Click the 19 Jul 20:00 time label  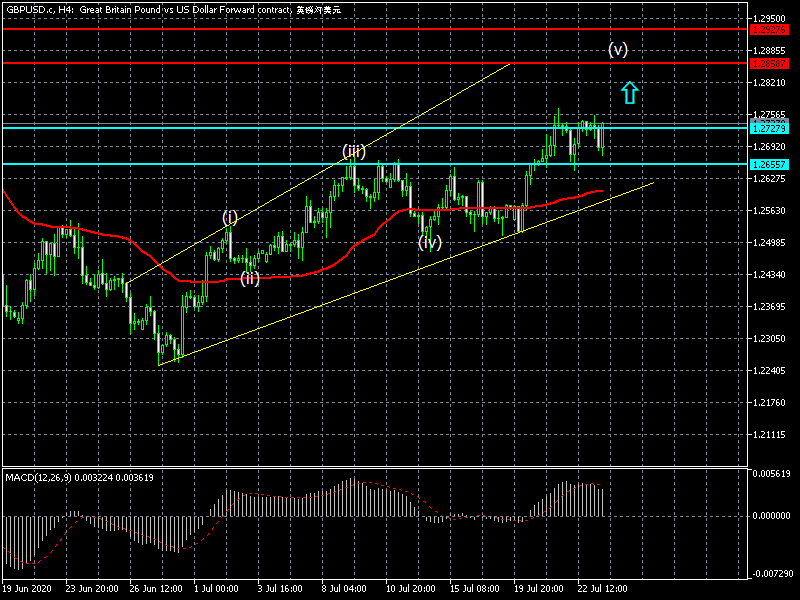click(x=539, y=588)
